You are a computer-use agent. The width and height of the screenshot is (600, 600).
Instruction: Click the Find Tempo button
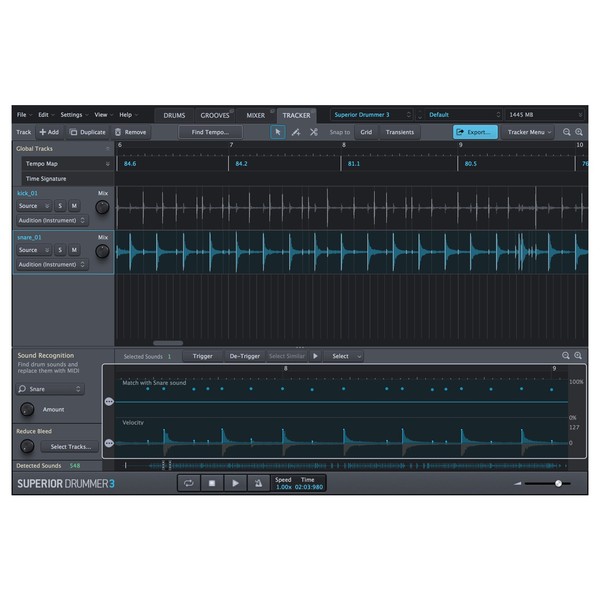tap(211, 132)
